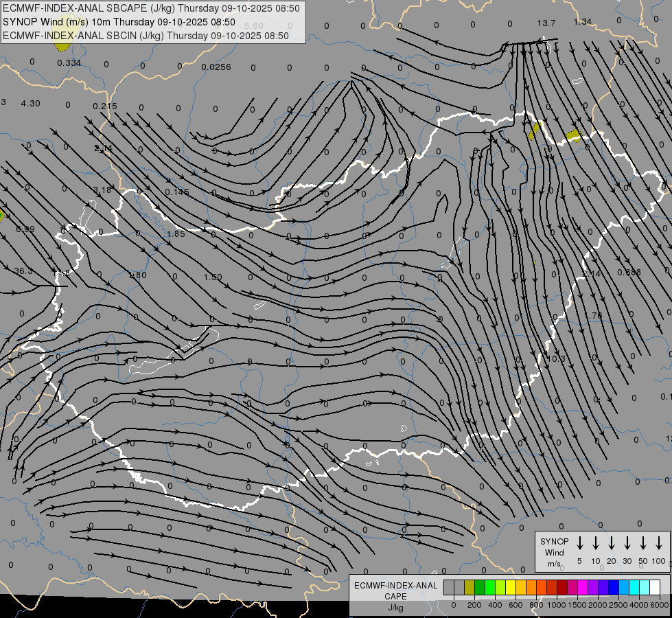
Task: Pick the olive swatch in the CAPE colorbar
Action: pos(470,587)
